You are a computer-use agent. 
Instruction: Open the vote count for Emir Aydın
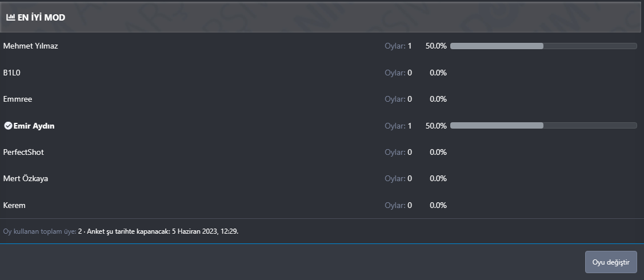(398, 126)
